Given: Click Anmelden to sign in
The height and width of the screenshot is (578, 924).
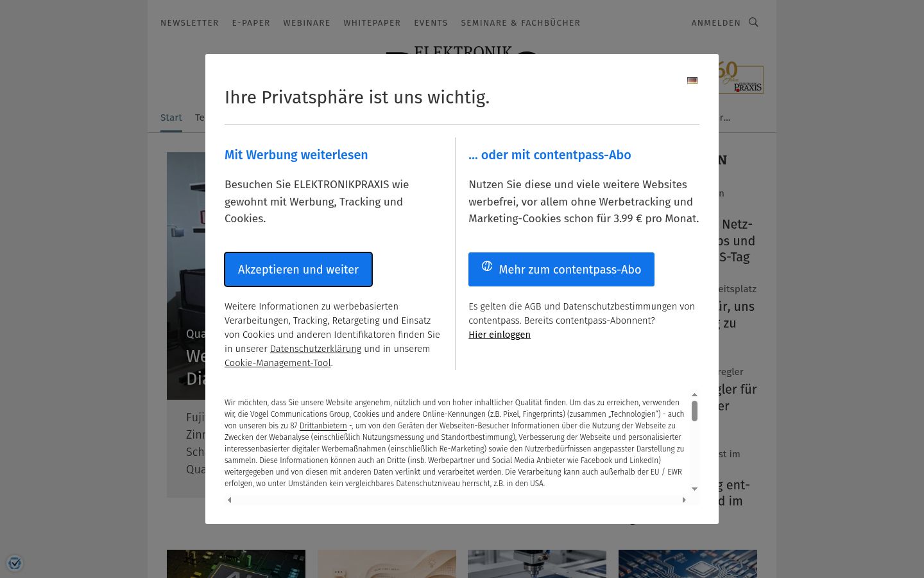Looking at the screenshot, I should [x=716, y=23].
